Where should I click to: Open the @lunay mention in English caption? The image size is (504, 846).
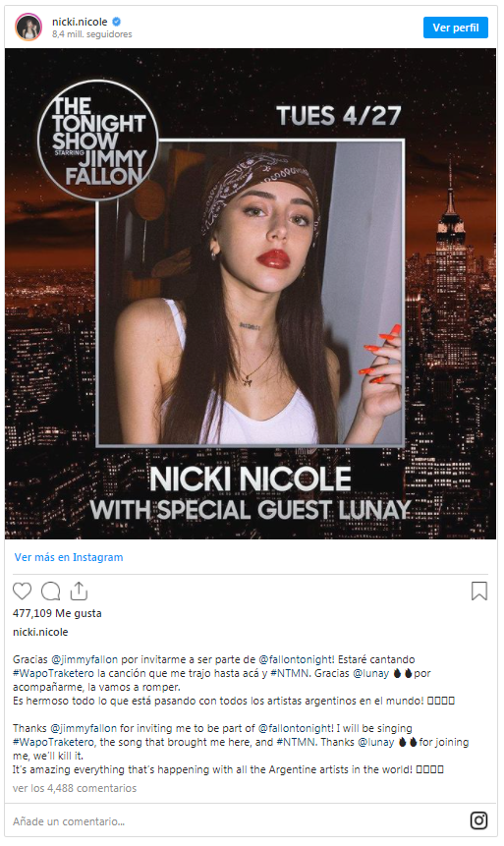tap(376, 742)
